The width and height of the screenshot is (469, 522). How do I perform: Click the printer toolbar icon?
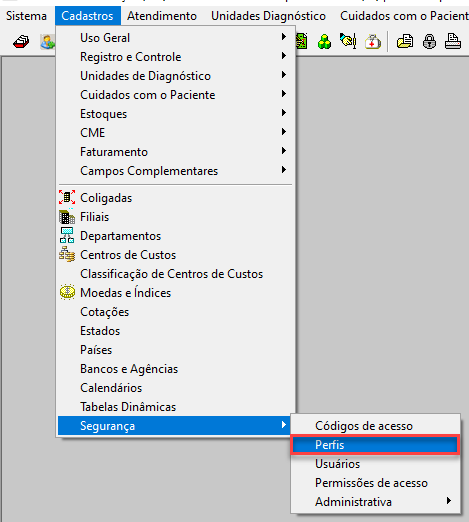453,42
